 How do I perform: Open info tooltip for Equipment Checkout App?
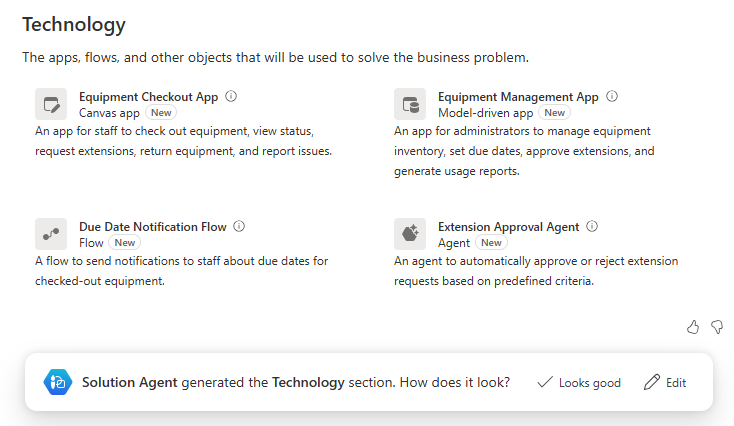tap(231, 96)
